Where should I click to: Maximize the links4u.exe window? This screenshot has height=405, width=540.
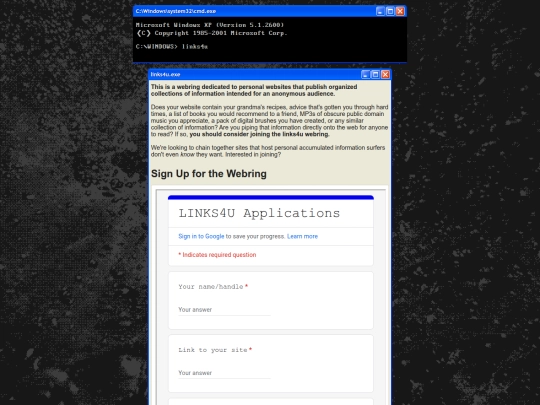point(375,74)
